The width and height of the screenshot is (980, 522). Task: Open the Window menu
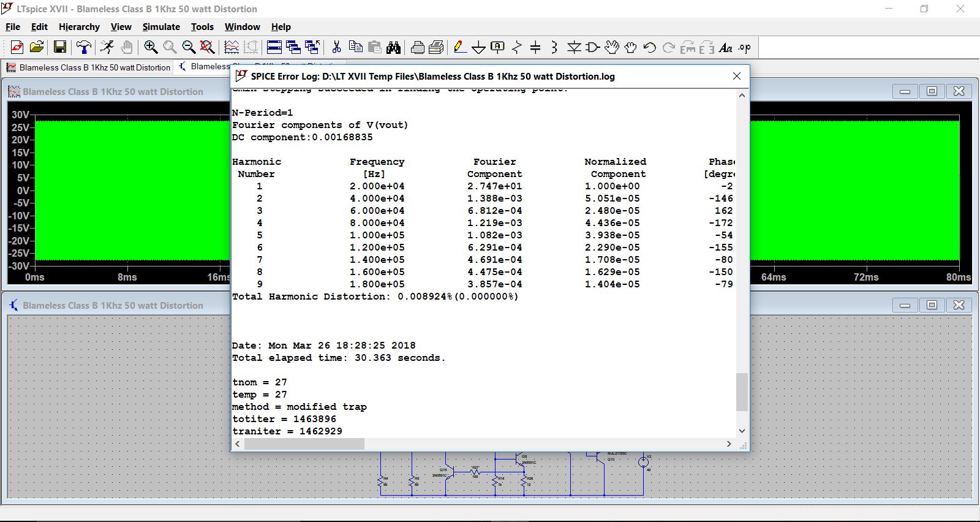242,27
